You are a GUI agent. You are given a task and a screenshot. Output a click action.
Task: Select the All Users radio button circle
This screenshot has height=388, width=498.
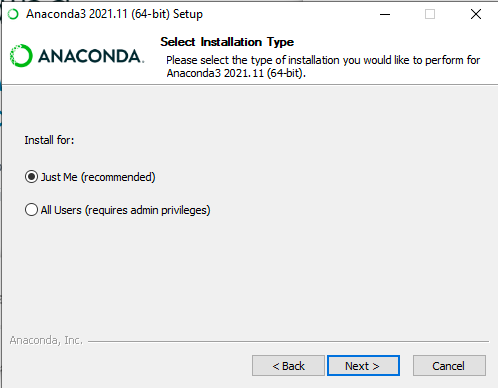pos(31,210)
